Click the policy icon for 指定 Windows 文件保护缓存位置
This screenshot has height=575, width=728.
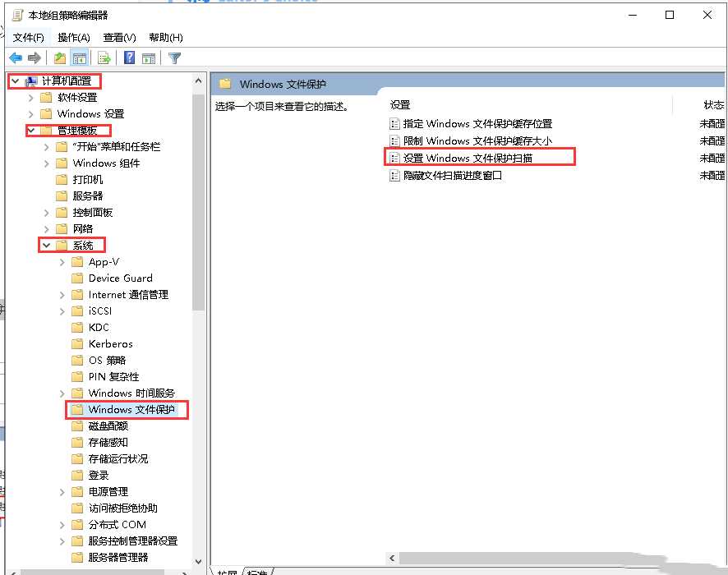point(394,124)
